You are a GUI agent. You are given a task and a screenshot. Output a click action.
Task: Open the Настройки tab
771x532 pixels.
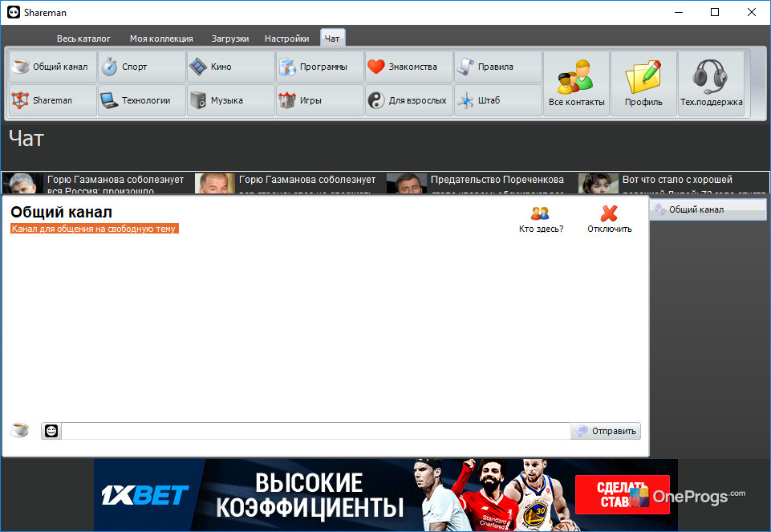286,39
